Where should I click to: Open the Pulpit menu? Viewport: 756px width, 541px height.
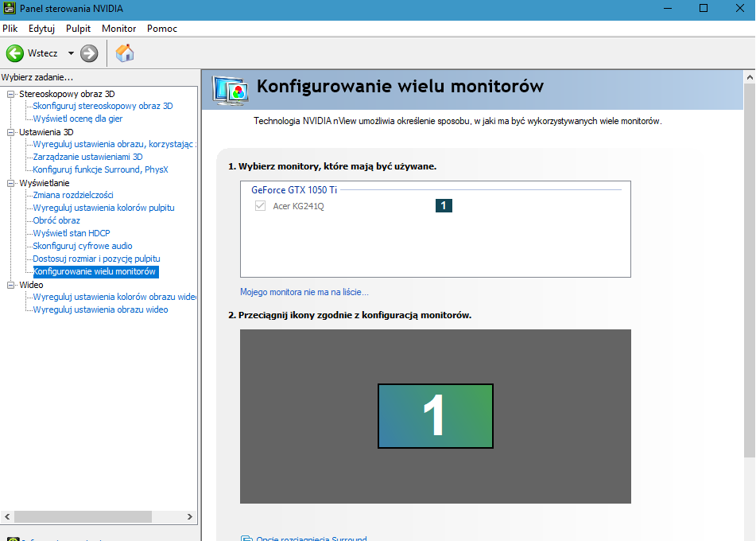coord(78,29)
